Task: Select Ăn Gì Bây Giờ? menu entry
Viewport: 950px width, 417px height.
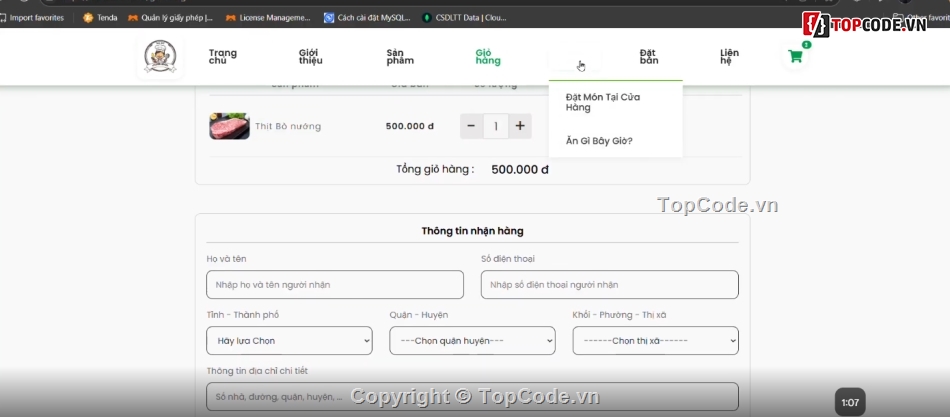Action: coord(599,141)
